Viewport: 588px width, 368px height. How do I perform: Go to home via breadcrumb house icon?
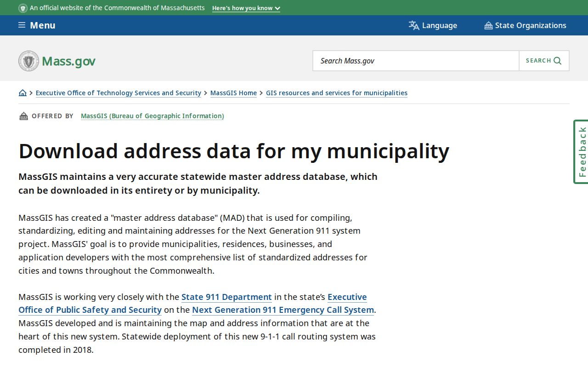point(23,93)
